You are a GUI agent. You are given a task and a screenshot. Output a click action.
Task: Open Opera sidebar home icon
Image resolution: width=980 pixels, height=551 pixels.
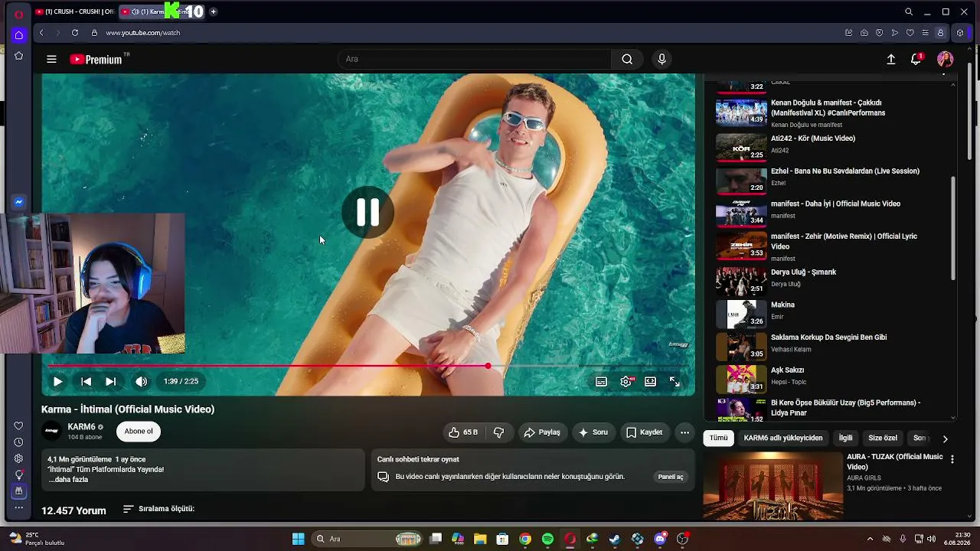(18, 34)
